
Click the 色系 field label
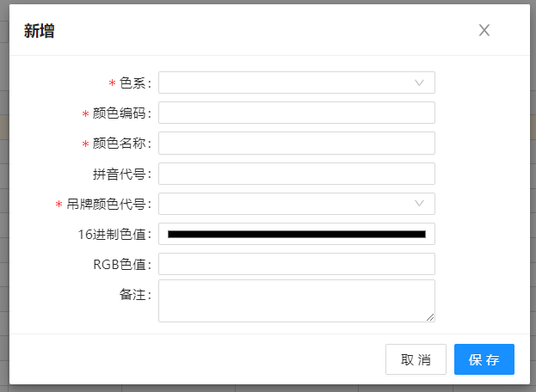(x=135, y=83)
